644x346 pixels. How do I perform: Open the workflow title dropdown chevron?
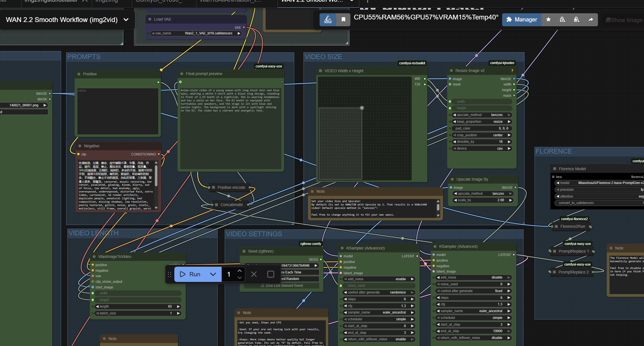click(x=126, y=20)
